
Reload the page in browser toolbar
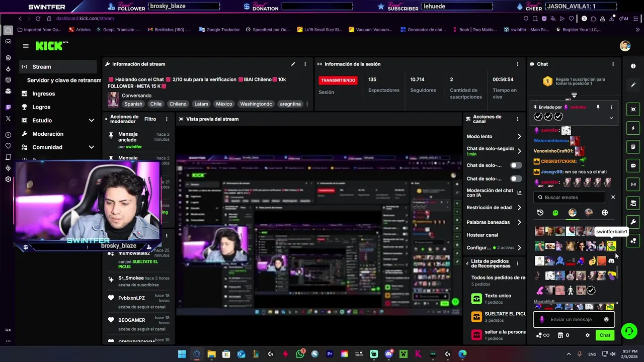(38, 19)
